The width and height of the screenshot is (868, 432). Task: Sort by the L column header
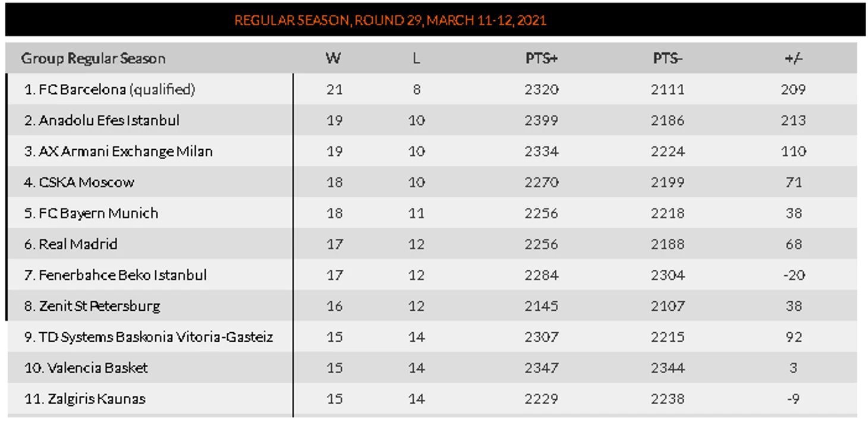pyautogui.click(x=416, y=58)
